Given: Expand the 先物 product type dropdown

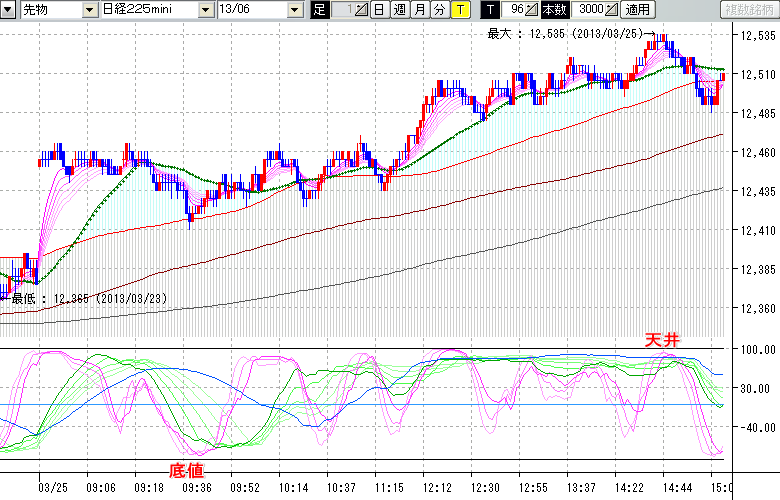Looking at the screenshot, I should [87, 10].
